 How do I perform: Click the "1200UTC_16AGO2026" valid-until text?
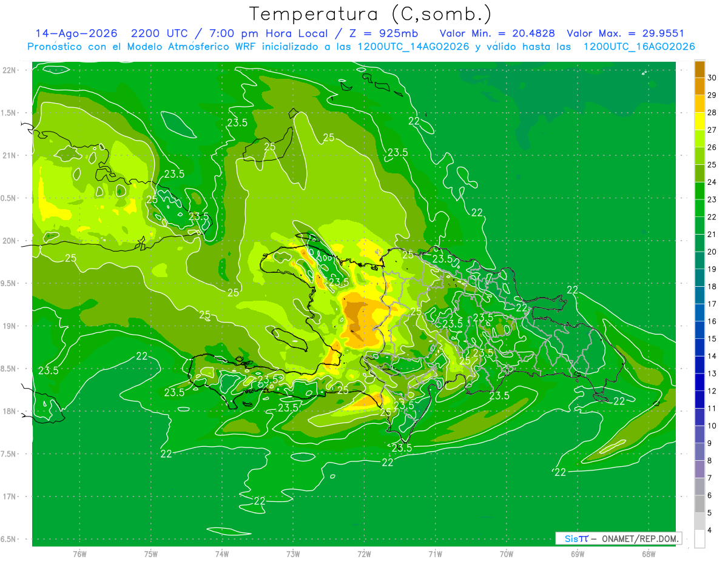(639, 47)
